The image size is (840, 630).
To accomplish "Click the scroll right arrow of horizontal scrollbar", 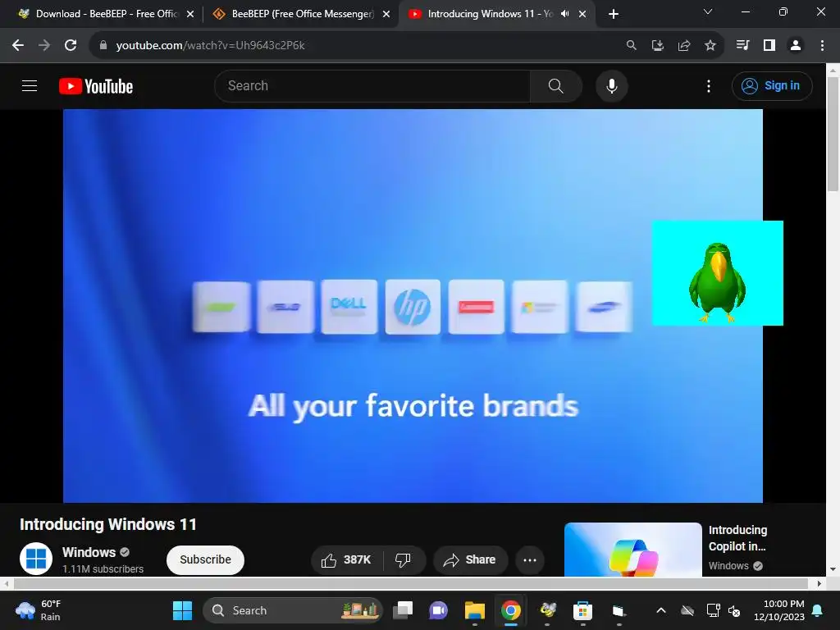I will click(819, 583).
